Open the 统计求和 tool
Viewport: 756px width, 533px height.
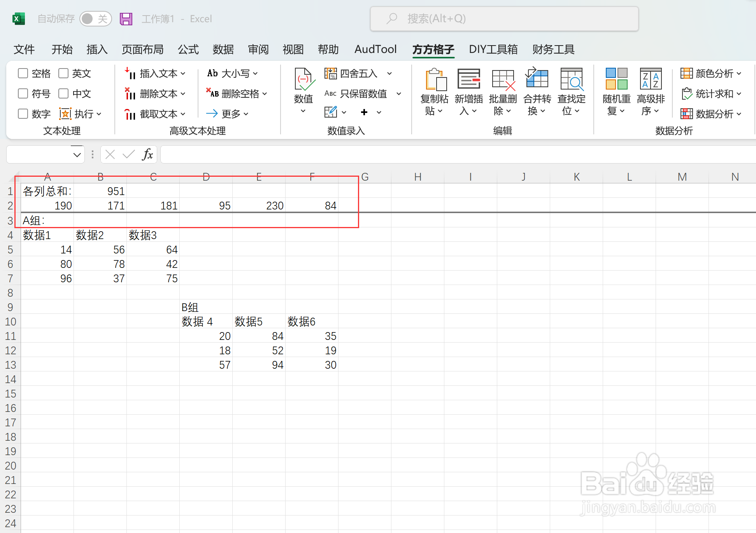(711, 93)
